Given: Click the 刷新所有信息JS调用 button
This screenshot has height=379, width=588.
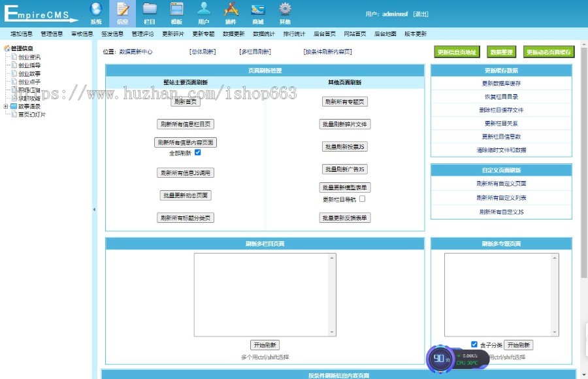Looking at the screenshot, I should (186, 173).
